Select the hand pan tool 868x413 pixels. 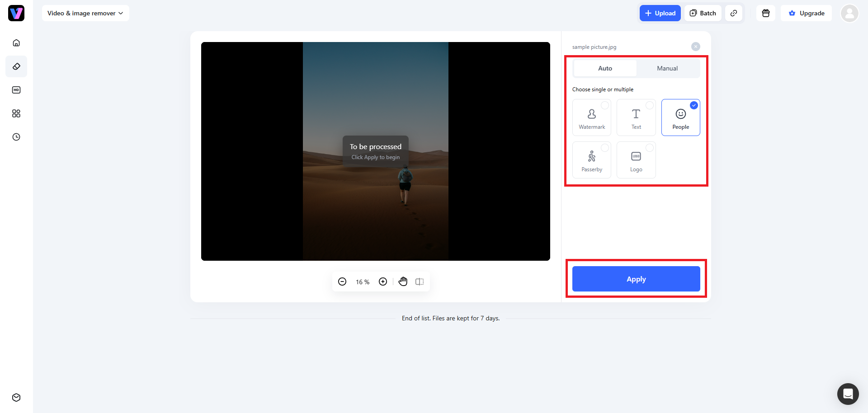[403, 282]
